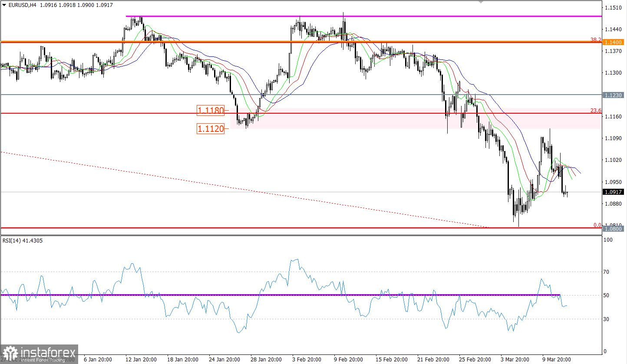Click the 3 Feb 20:00 date label
This screenshot has height=364, width=627.
(307, 360)
